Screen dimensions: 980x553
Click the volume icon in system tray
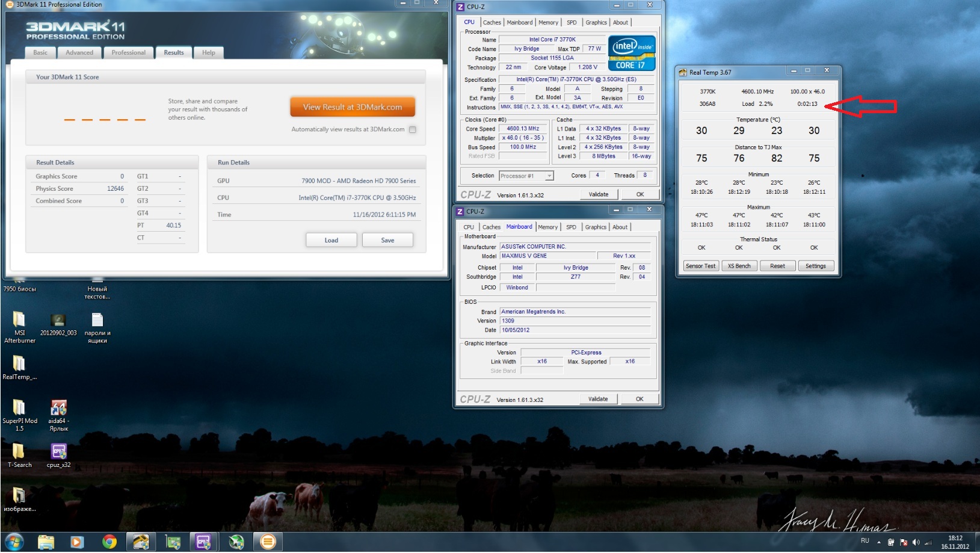pyautogui.click(x=916, y=542)
